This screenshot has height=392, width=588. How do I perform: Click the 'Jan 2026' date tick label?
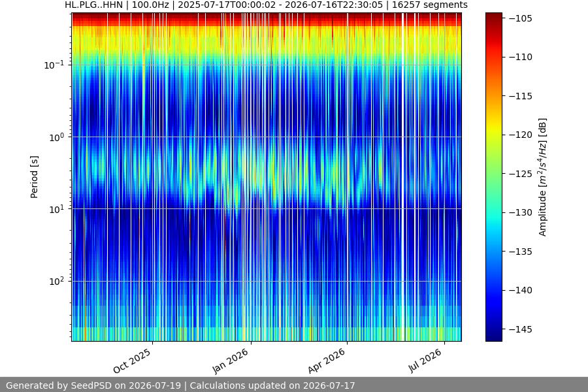click(x=230, y=361)
